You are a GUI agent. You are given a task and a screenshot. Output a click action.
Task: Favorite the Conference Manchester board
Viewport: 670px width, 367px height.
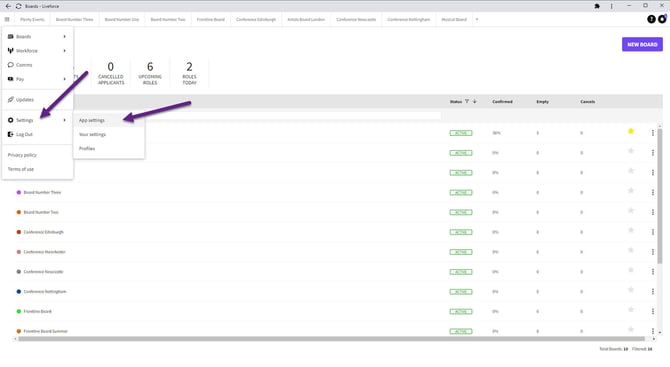[631, 250]
